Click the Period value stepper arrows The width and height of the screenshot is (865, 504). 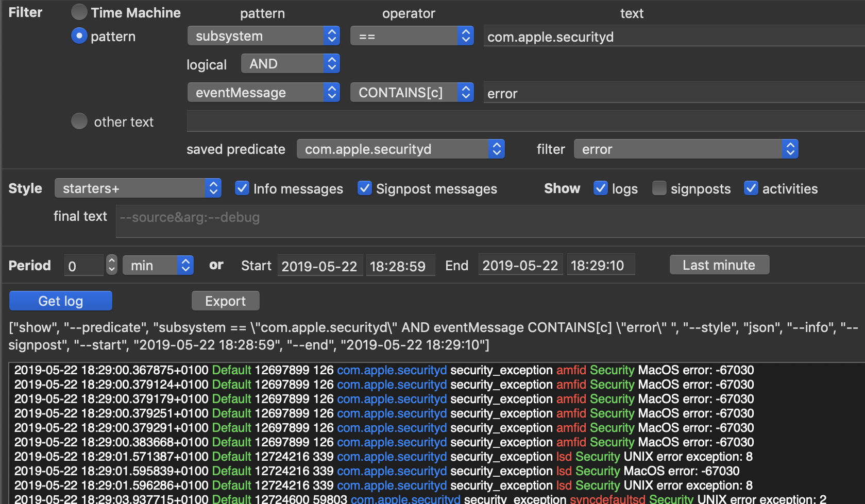[x=111, y=265]
